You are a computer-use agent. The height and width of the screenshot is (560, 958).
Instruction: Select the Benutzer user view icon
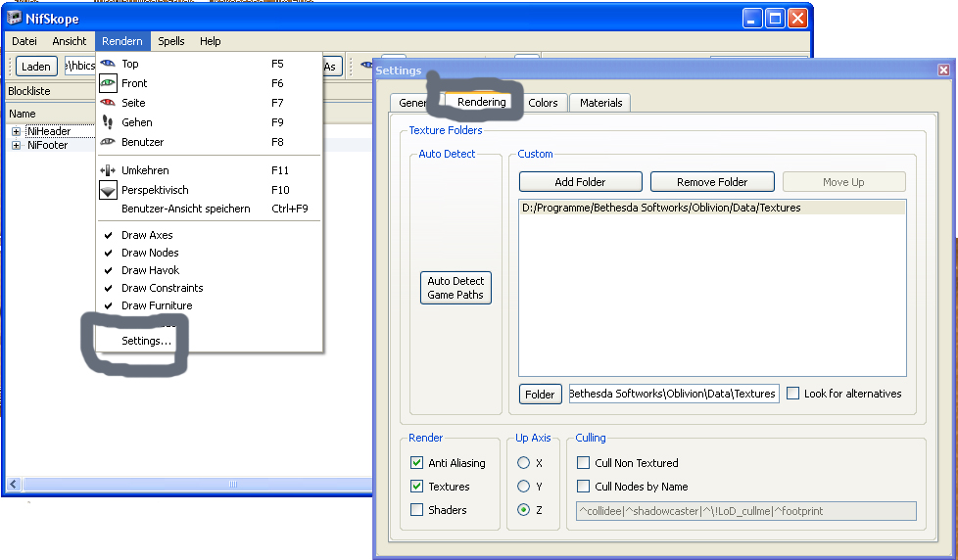[x=108, y=142]
